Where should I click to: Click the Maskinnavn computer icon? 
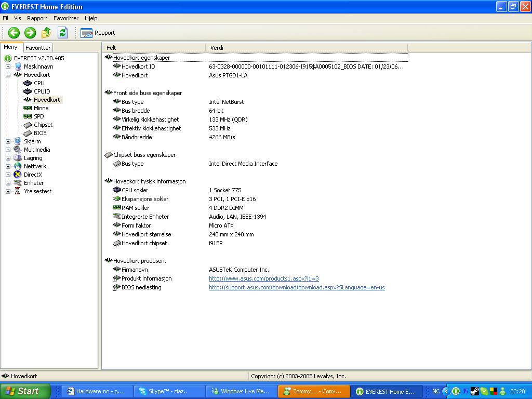18,66
